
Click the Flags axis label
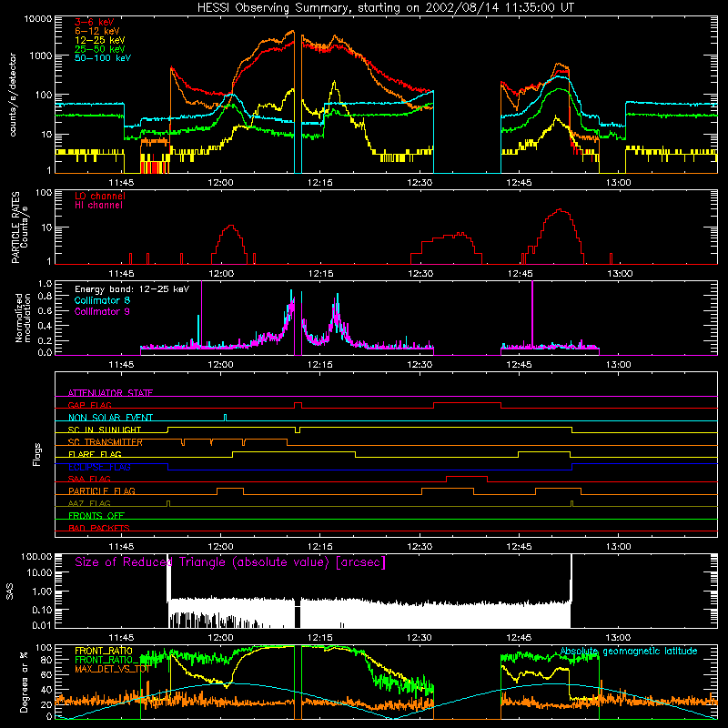(37, 454)
